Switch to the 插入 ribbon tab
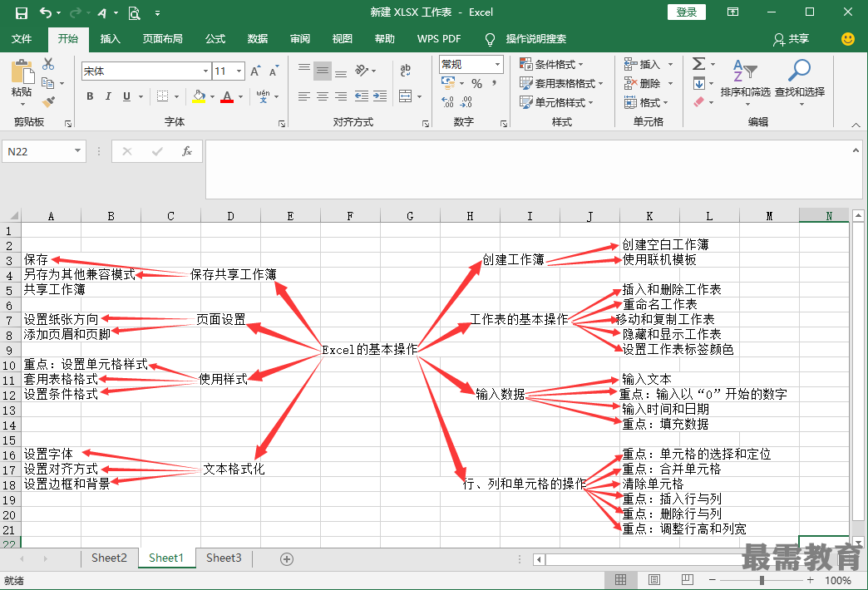The width and height of the screenshot is (868, 590). [x=110, y=39]
